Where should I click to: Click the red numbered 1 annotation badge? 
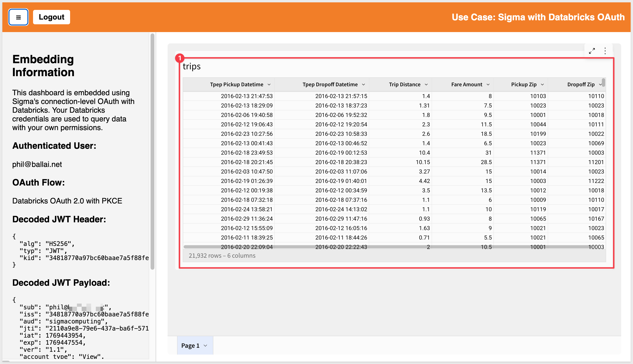point(180,58)
